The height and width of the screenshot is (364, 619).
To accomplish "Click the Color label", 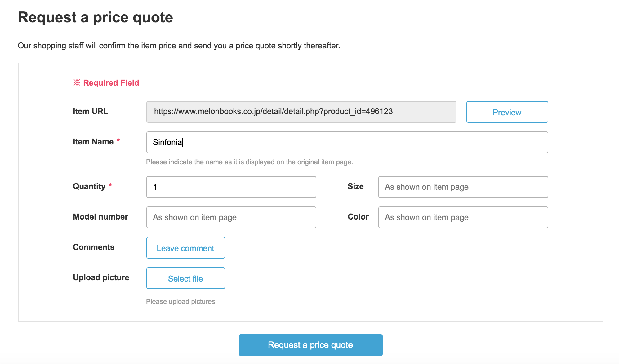I will click(x=358, y=217).
